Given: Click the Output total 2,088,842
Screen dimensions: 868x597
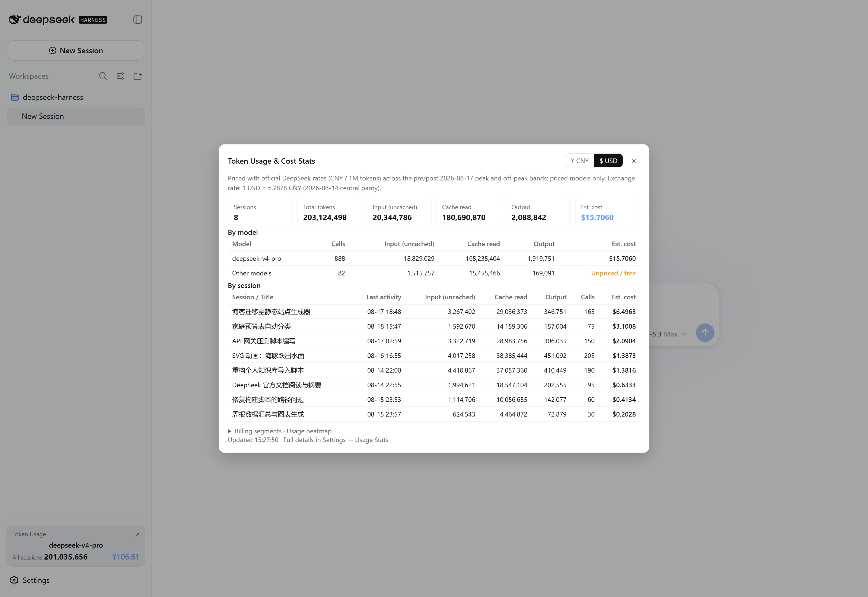Looking at the screenshot, I should pyautogui.click(x=529, y=217).
